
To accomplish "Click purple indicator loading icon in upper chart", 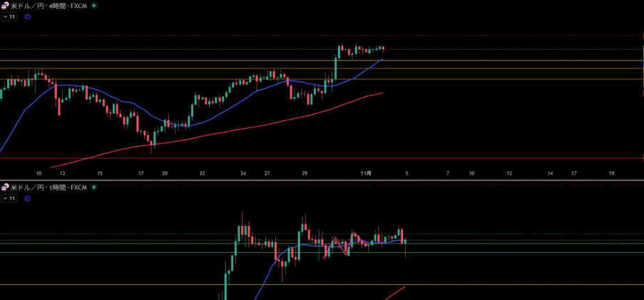I will coord(27,16).
